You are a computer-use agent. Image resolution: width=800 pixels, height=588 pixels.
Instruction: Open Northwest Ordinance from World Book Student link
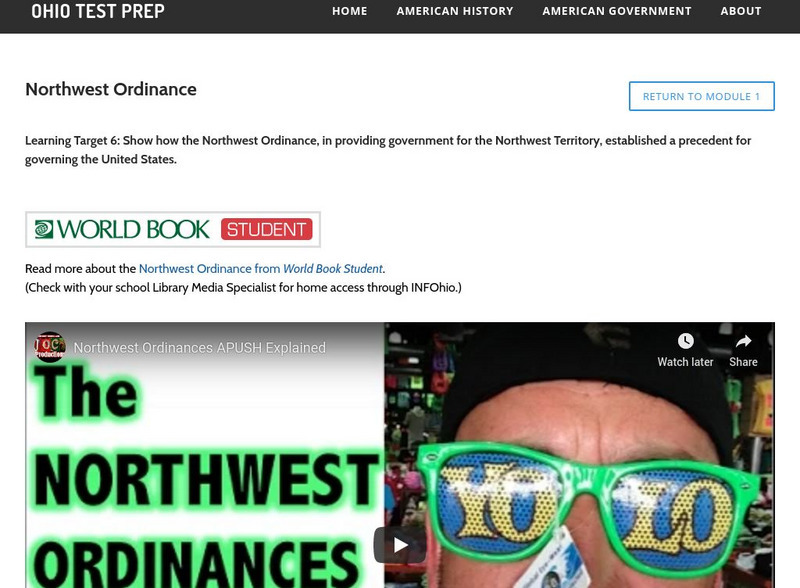[261, 268]
